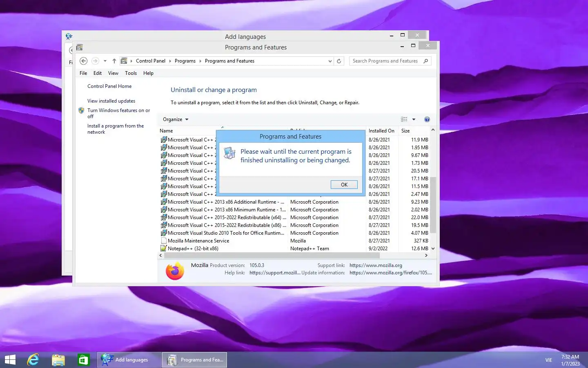588x368 pixels.
Task: Click the horizontal scrollbar thumb
Action: coord(272,256)
